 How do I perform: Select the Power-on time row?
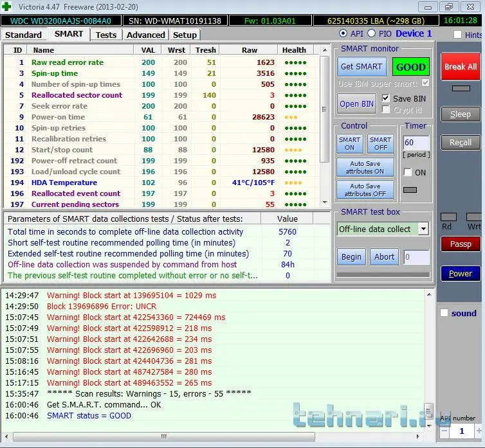161,117
